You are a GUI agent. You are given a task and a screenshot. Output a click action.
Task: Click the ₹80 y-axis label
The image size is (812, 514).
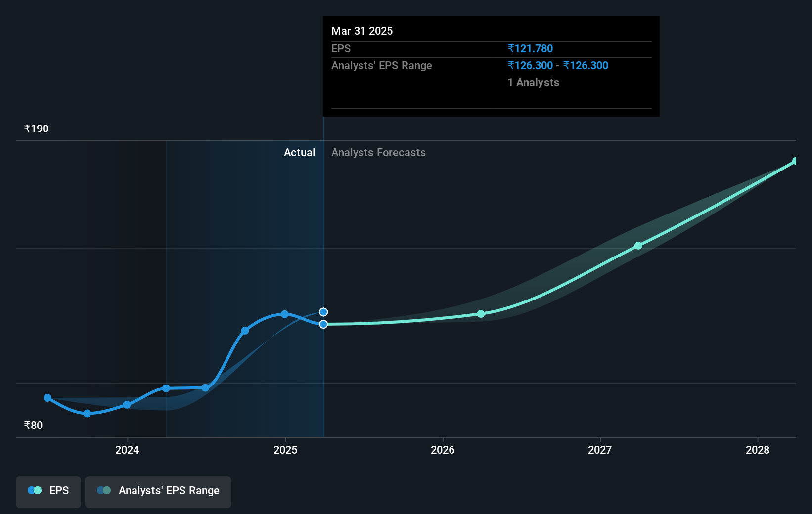point(33,426)
